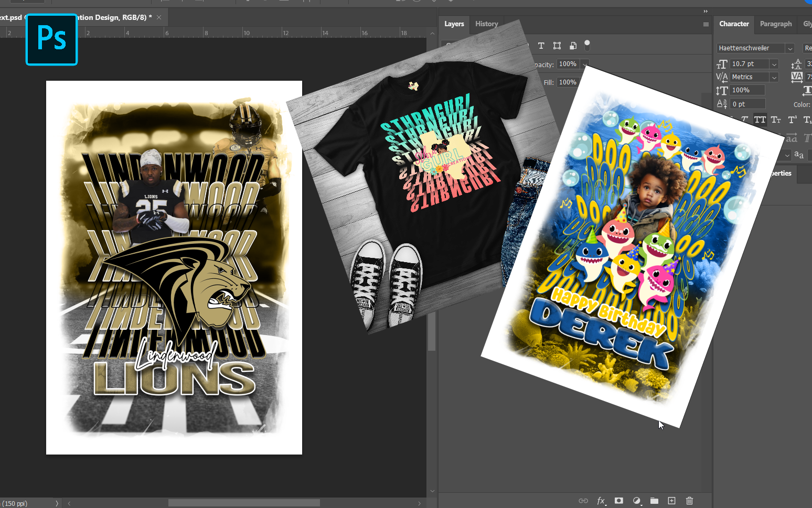Create a new layer
The image size is (812, 508).
(x=672, y=501)
